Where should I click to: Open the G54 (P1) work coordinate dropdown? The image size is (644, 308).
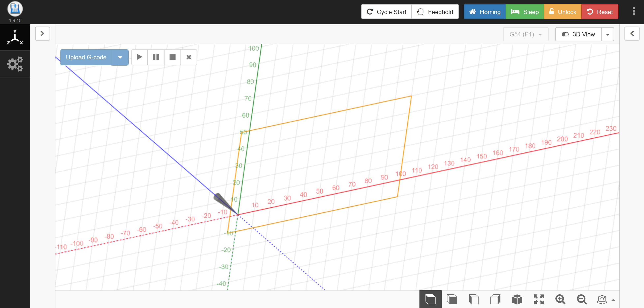pos(526,34)
